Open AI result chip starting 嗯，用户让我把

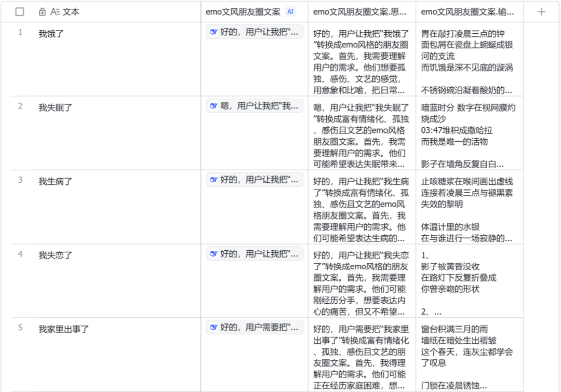(255, 106)
